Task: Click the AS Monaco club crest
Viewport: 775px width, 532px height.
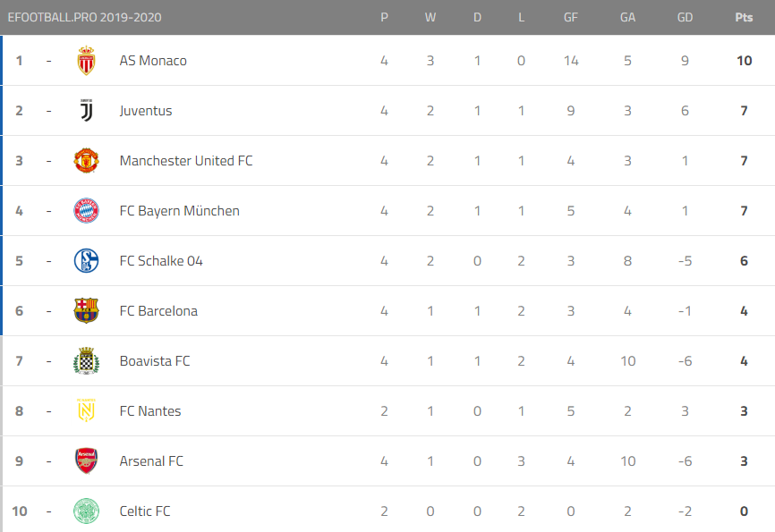Action: coord(87,60)
